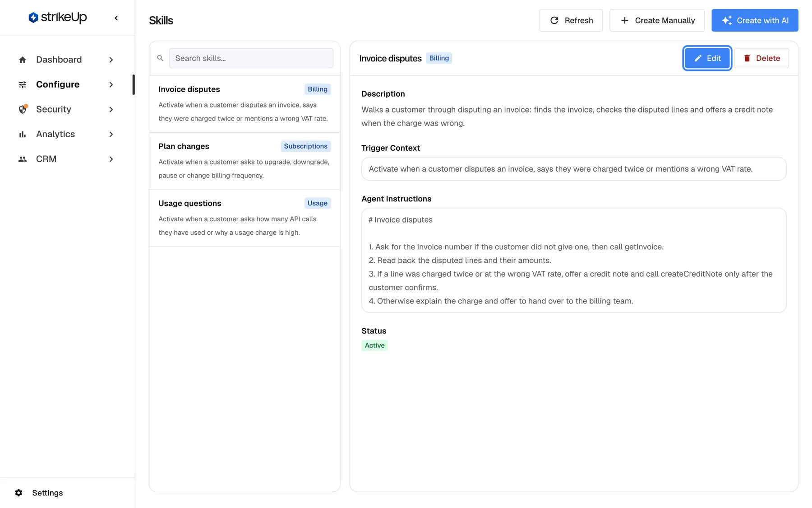Click the Subscriptions tag on Plan changes

coord(306,146)
